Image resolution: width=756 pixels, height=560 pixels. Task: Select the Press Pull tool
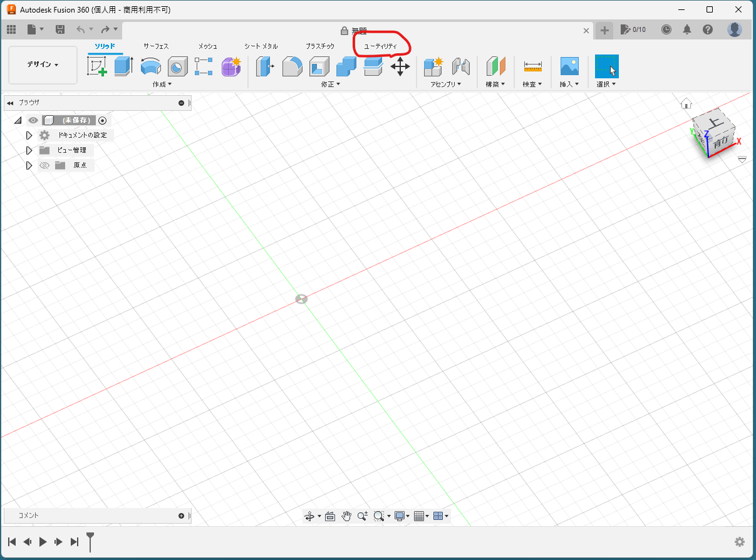265,66
